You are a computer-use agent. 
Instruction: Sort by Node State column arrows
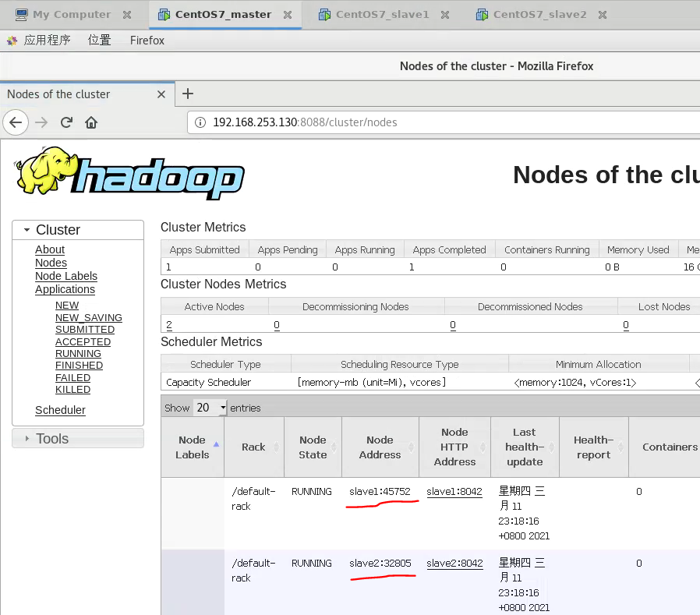click(334, 447)
